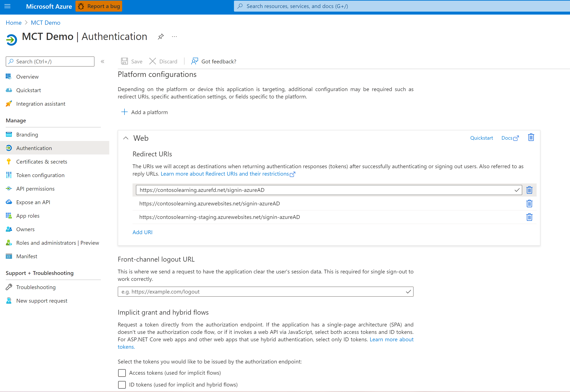The width and height of the screenshot is (570, 392).
Task: Open Authentication menu item
Action: coord(34,148)
